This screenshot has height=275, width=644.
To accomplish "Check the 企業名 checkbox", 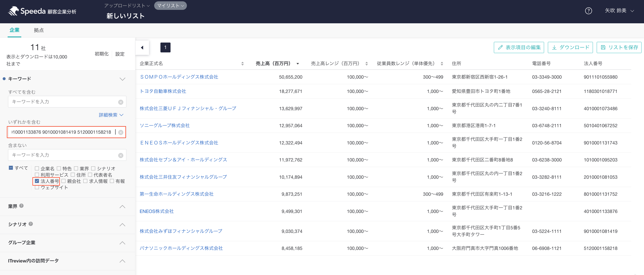I will click(37, 169).
